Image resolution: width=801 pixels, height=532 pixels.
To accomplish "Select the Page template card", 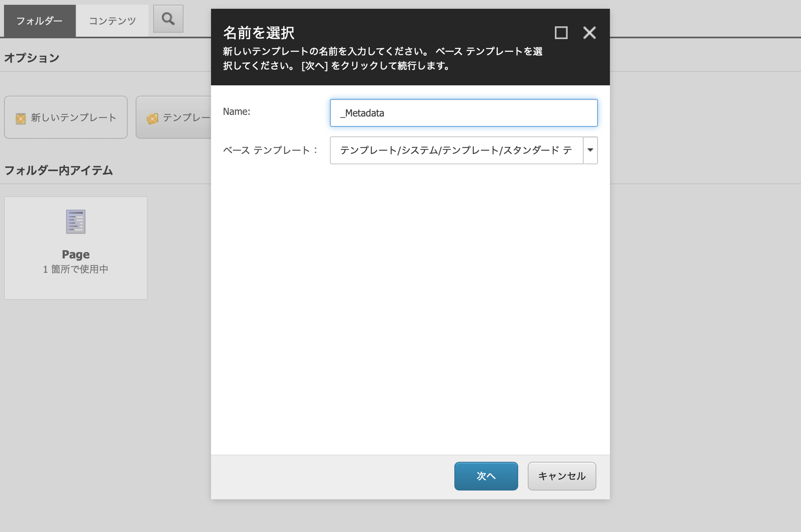I will pos(76,248).
